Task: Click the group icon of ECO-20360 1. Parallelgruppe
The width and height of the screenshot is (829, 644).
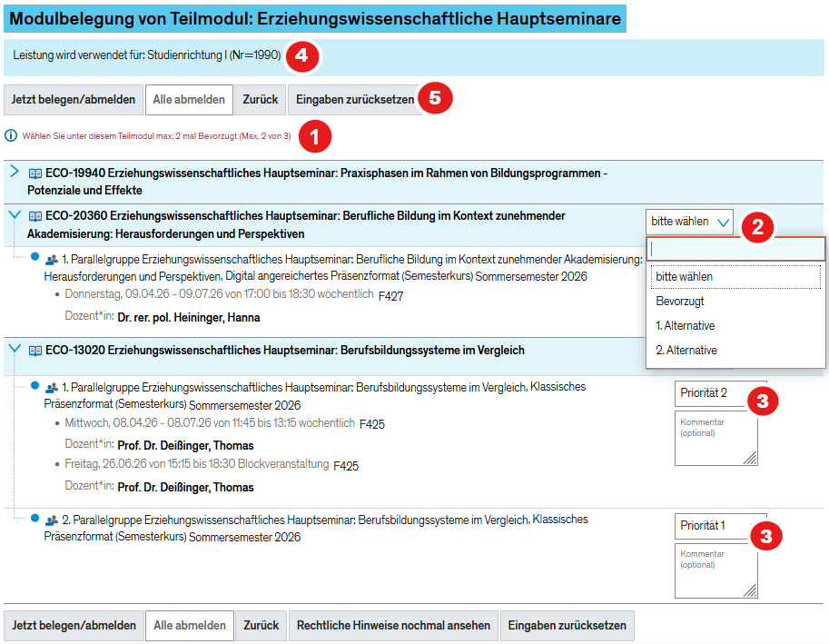Action: point(52,260)
